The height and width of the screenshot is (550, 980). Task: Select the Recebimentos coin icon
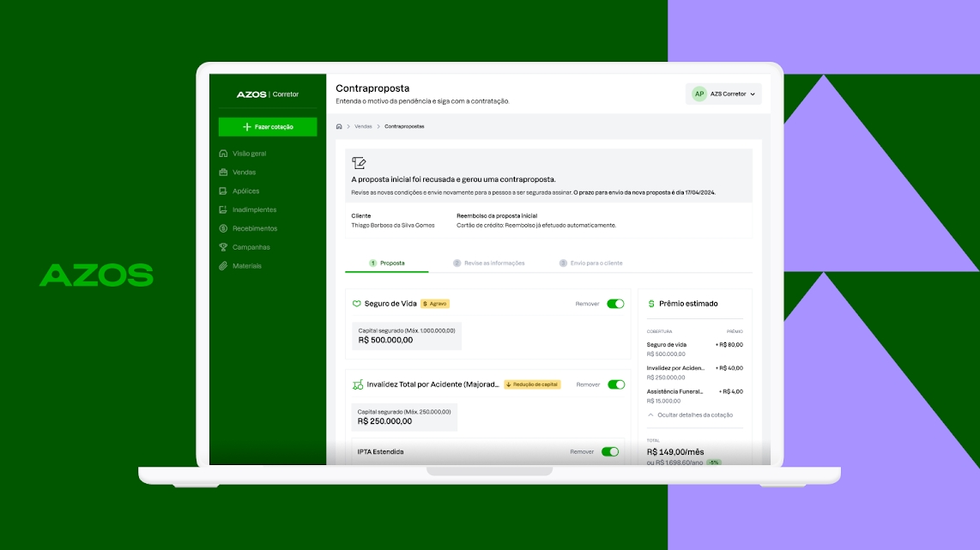pos(224,228)
